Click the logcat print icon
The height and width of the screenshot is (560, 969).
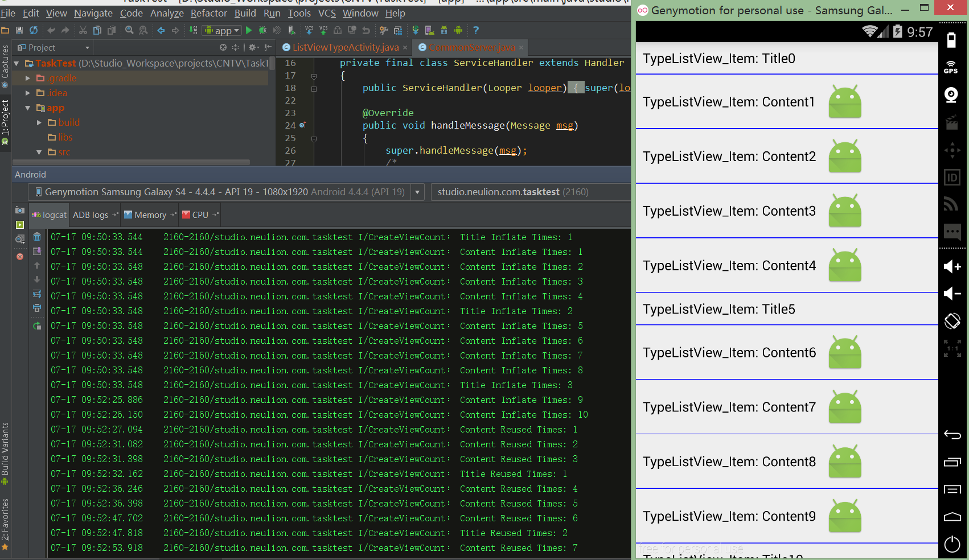[37, 308]
